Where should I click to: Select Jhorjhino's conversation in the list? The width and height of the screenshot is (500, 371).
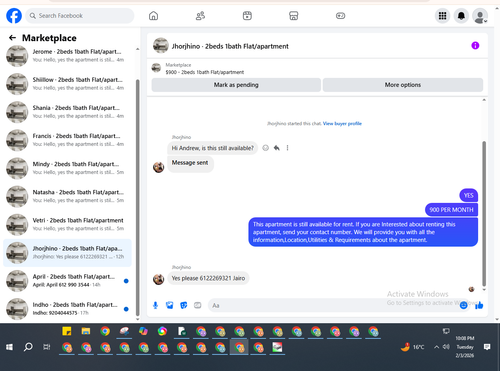pyautogui.click(x=68, y=253)
